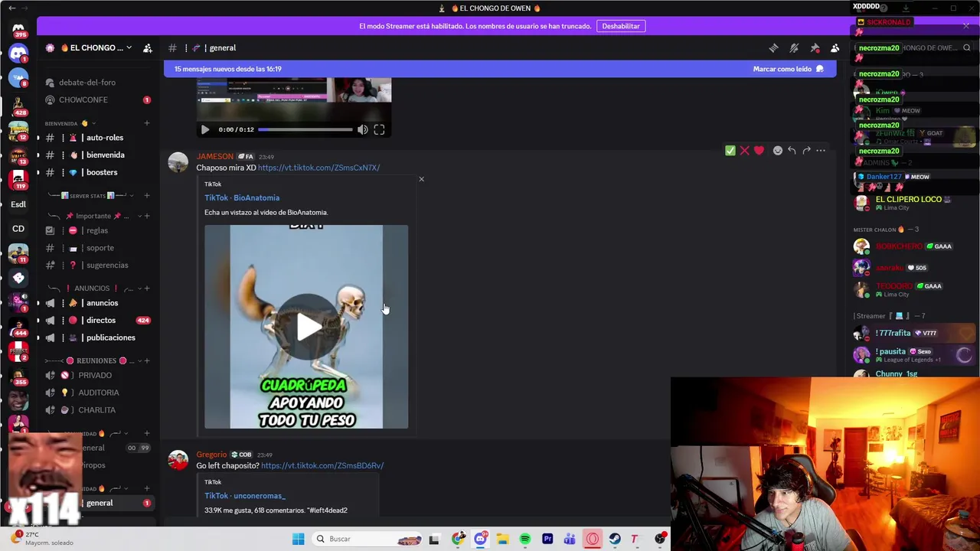The image size is (980, 551).
Task: Select Esdl server in server list
Action: point(18,204)
